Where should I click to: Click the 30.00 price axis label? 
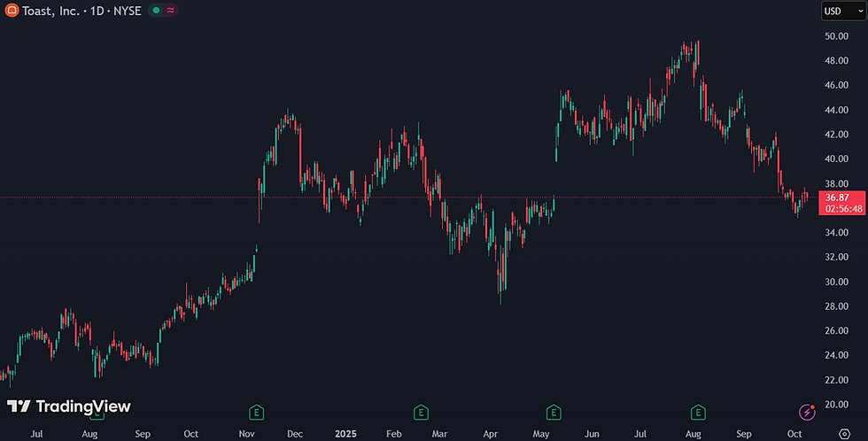(x=836, y=282)
